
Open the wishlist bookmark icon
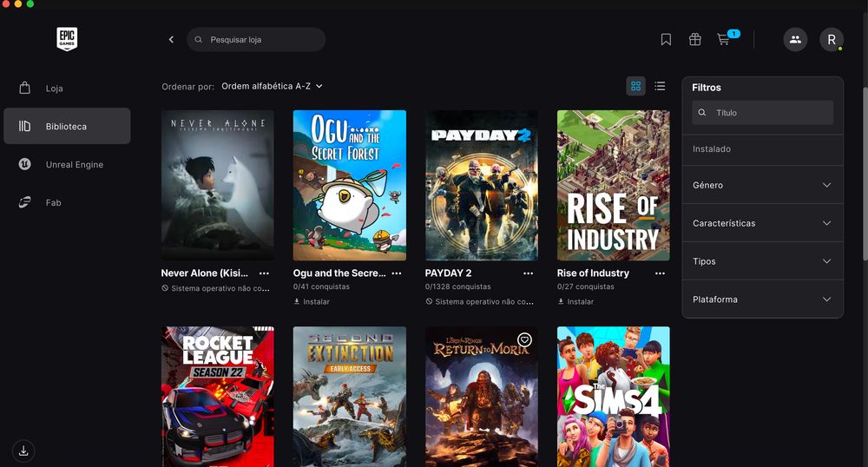point(666,39)
